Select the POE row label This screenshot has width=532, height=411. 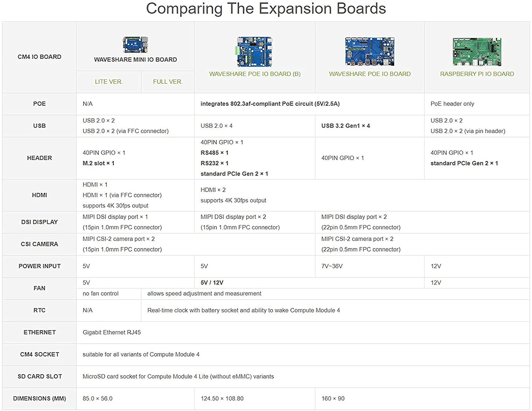pyautogui.click(x=40, y=104)
